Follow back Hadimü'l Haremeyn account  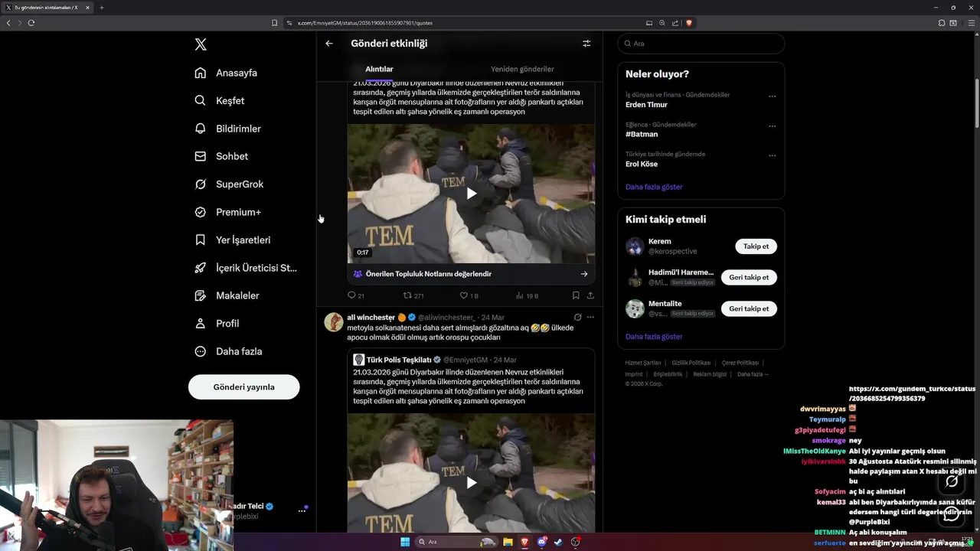coord(749,277)
